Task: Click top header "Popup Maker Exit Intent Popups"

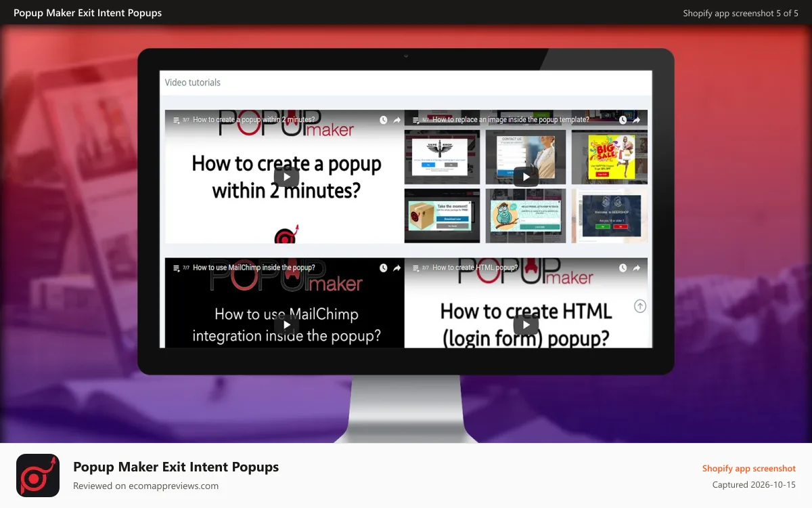Action: pos(87,13)
